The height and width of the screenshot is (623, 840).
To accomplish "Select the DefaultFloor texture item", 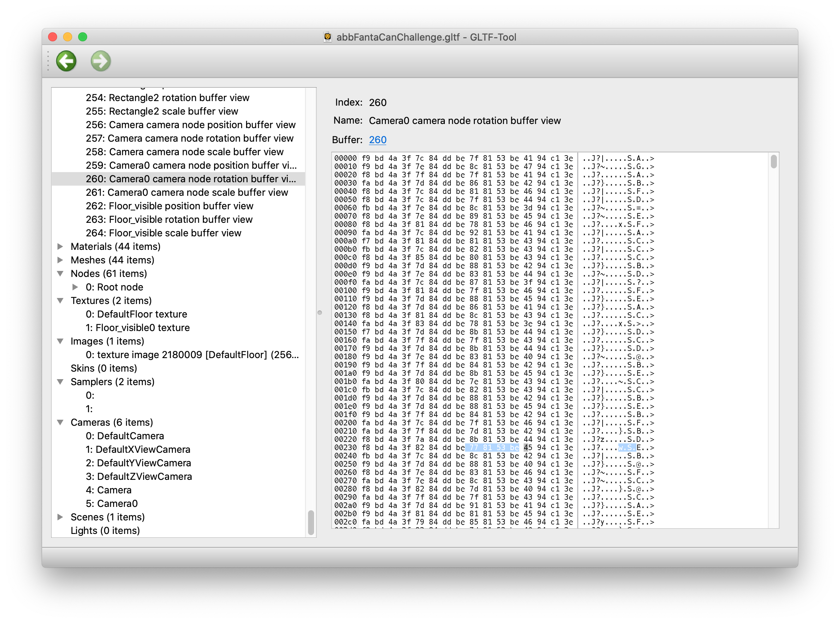I will pos(136,315).
